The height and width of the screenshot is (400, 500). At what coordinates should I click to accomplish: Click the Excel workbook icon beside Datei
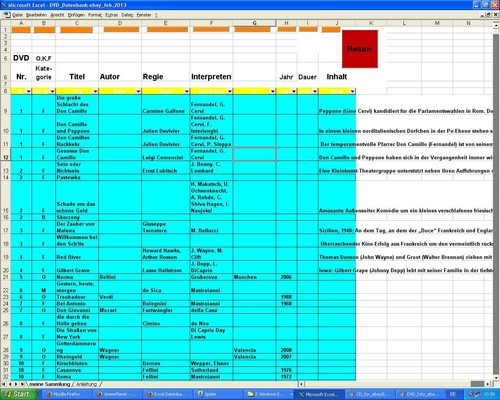(x=6, y=15)
